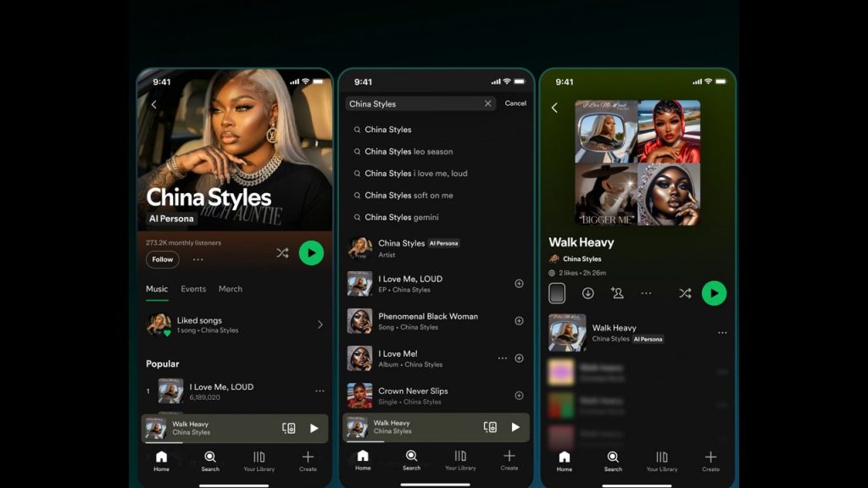Add I Love Me! album to library
The width and height of the screenshot is (868, 488).
coord(519,358)
